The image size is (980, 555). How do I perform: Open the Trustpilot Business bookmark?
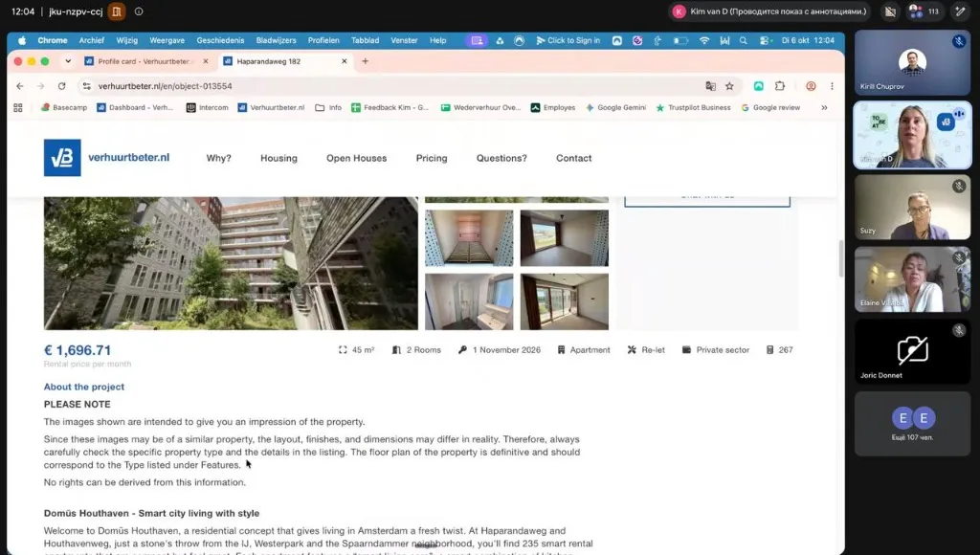point(693,107)
